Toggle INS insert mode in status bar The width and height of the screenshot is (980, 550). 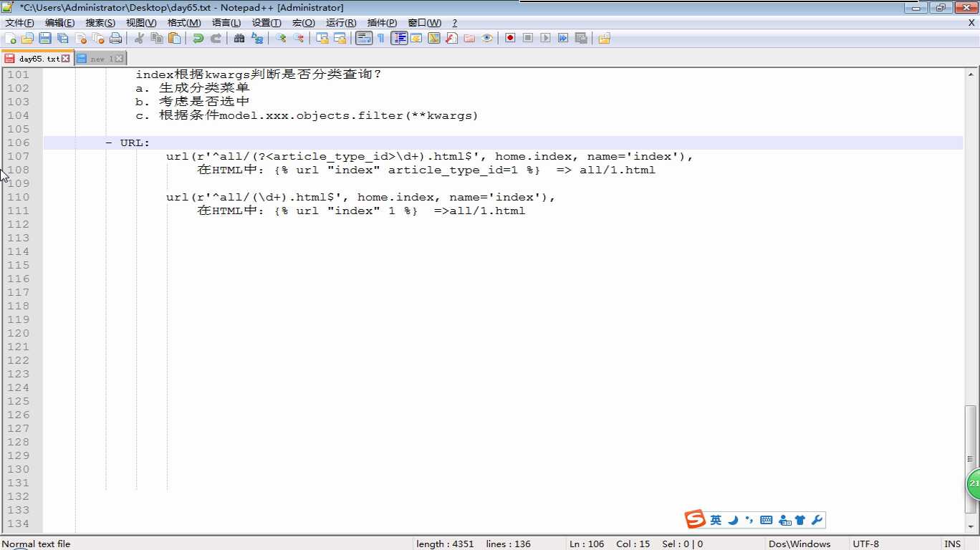(953, 544)
